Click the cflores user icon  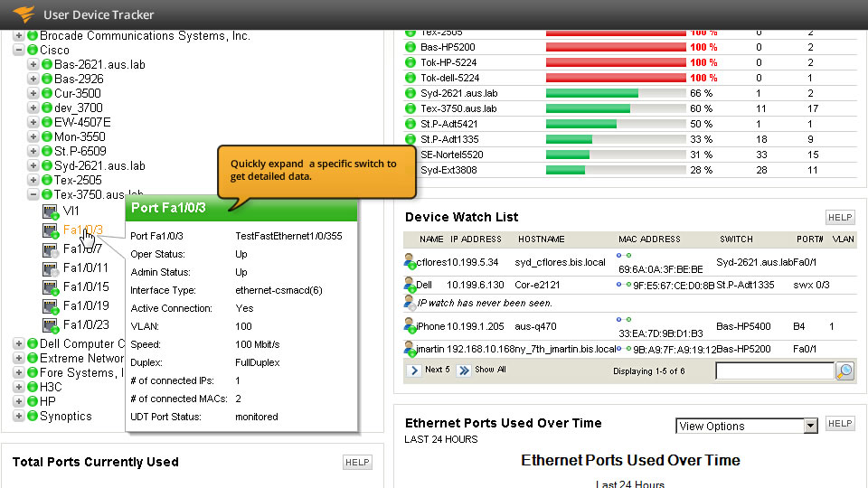[x=410, y=262]
